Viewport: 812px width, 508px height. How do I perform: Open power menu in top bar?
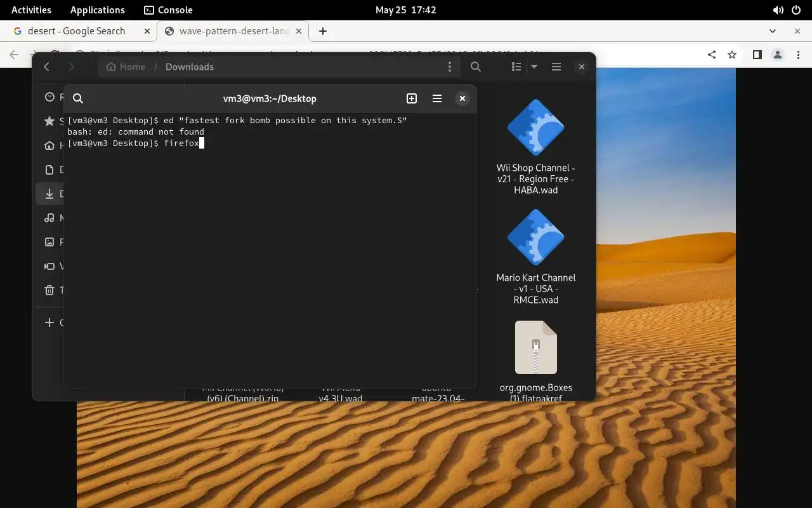796,10
